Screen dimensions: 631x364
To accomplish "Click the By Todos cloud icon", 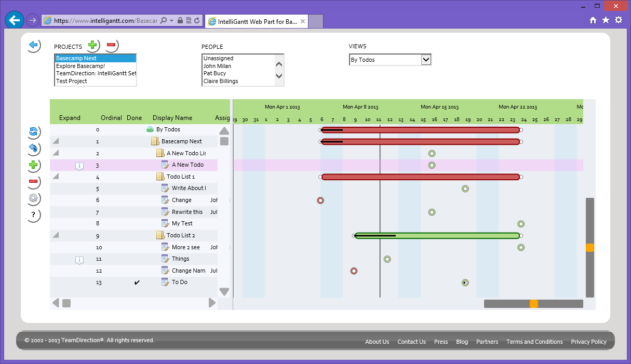I will (150, 129).
